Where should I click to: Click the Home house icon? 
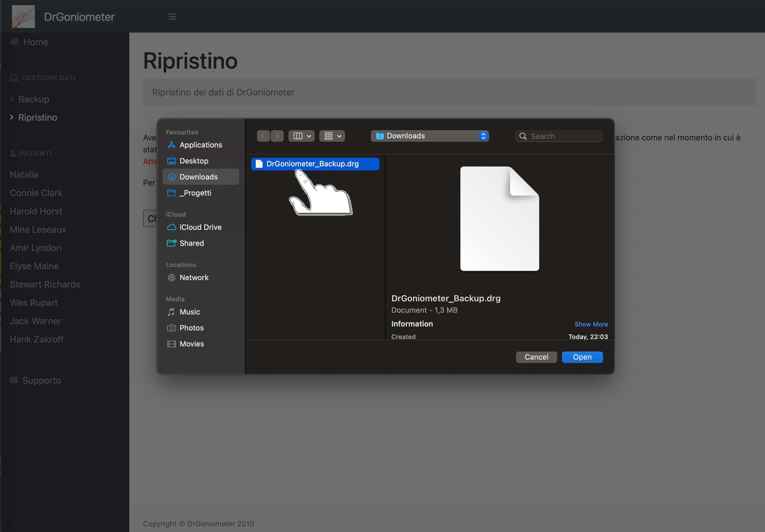pyautogui.click(x=14, y=42)
